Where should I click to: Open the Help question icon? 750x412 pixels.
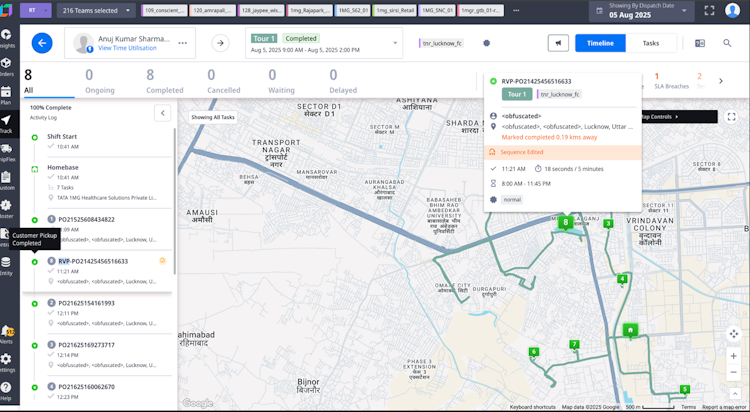pos(6,390)
